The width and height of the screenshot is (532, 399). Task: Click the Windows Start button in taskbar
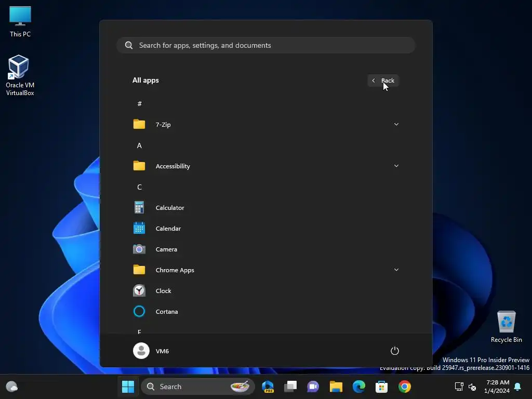(x=128, y=387)
